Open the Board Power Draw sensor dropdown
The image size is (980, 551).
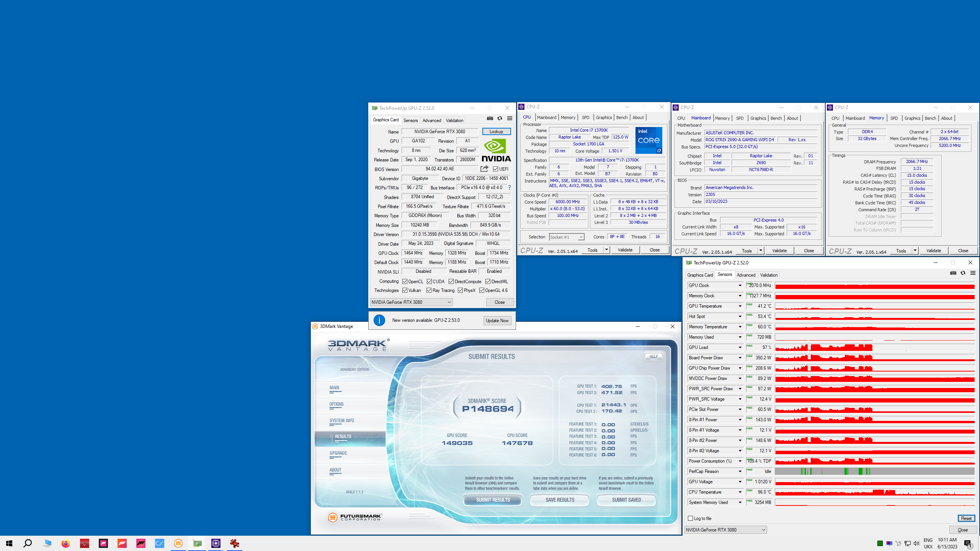(x=740, y=358)
